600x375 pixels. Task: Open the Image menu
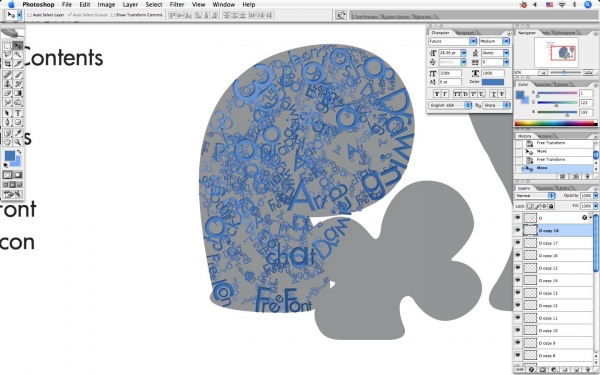106,5
